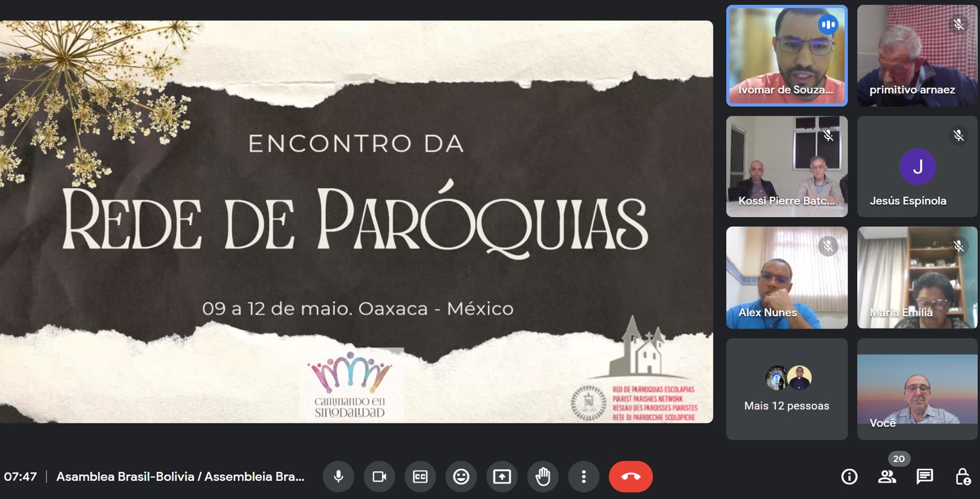Toggle closed captions
980x499 pixels.
click(x=420, y=477)
